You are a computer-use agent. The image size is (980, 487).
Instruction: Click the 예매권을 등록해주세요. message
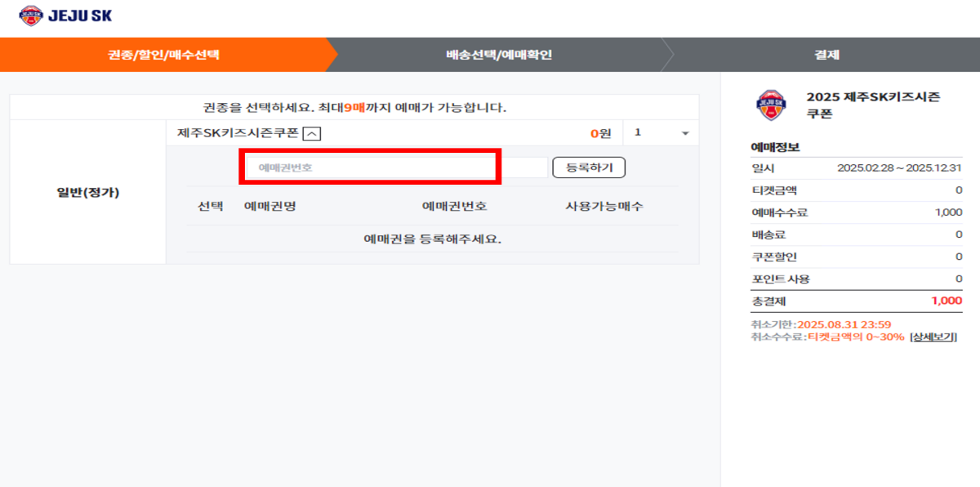pyautogui.click(x=432, y=239)
